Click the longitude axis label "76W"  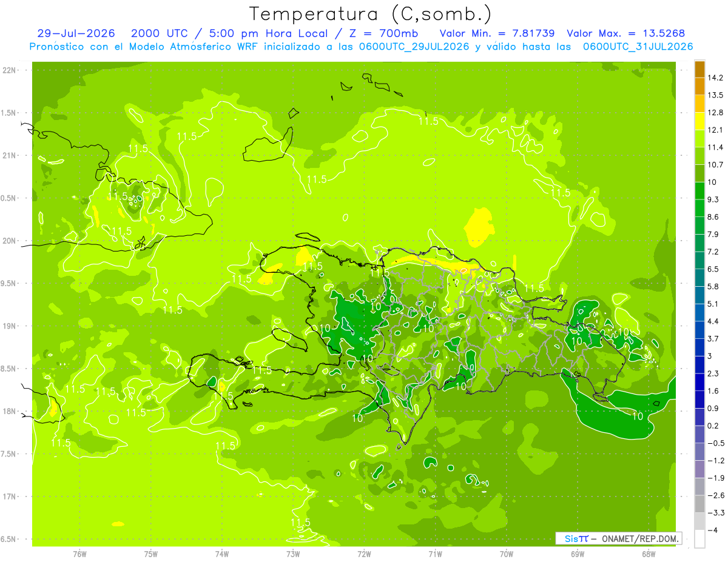pyautogui.click(x=79, y=554)
